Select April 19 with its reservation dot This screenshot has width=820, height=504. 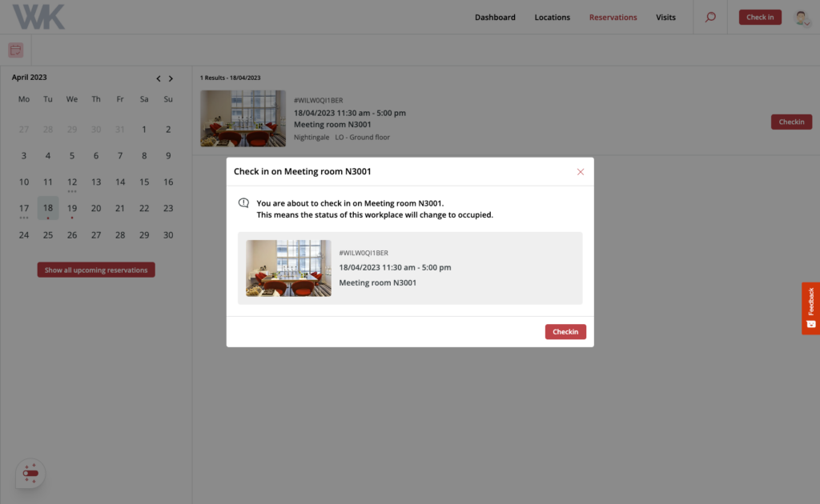coord(71,208)
